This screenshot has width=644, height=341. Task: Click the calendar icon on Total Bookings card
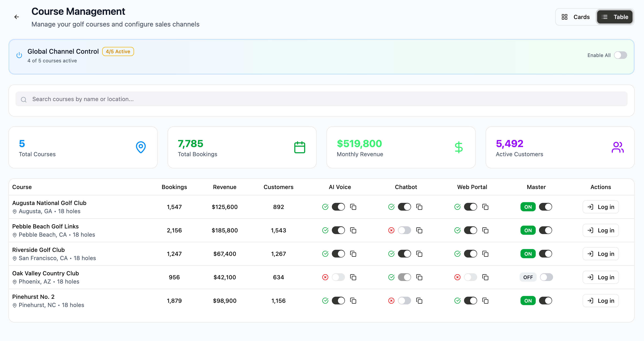click(x=300, y=147)
